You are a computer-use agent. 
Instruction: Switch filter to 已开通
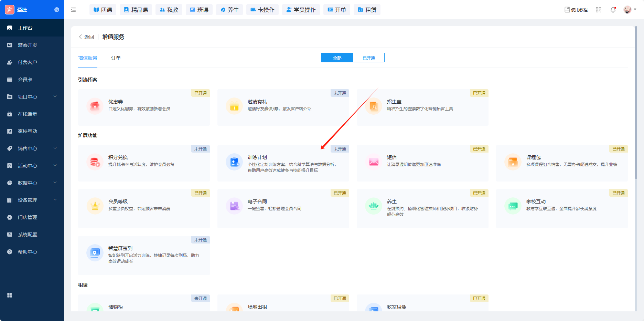[x=369, y=58]
